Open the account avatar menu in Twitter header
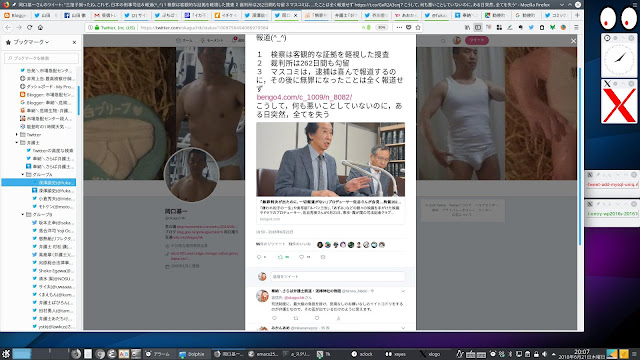Viewport: 640px width, 360px height. tap(457, 40)
